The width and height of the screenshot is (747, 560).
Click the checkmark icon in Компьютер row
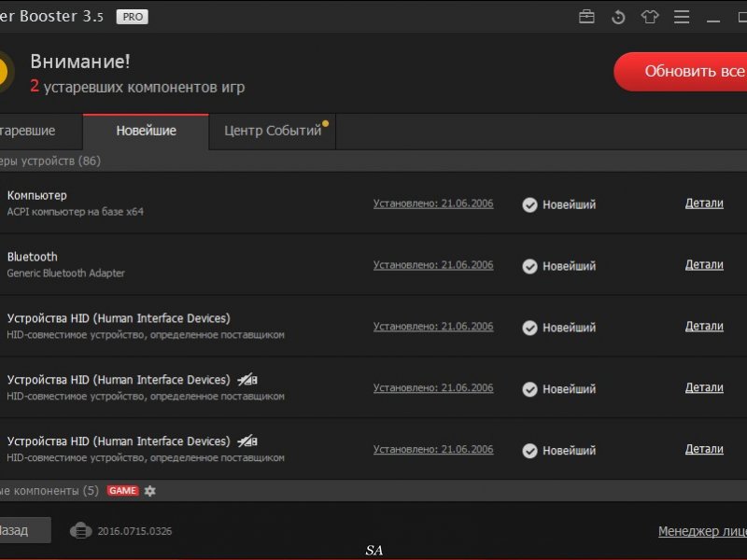click(x=529, y=204)
